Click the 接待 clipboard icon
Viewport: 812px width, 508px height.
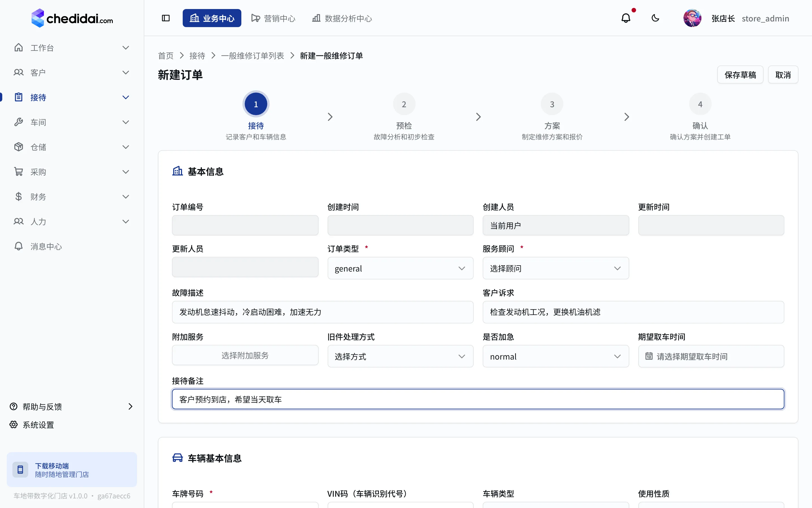[x=18, y=97]
